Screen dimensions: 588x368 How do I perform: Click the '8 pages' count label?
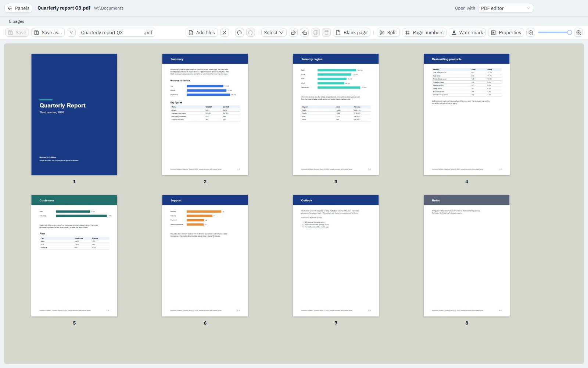[17, 21]
